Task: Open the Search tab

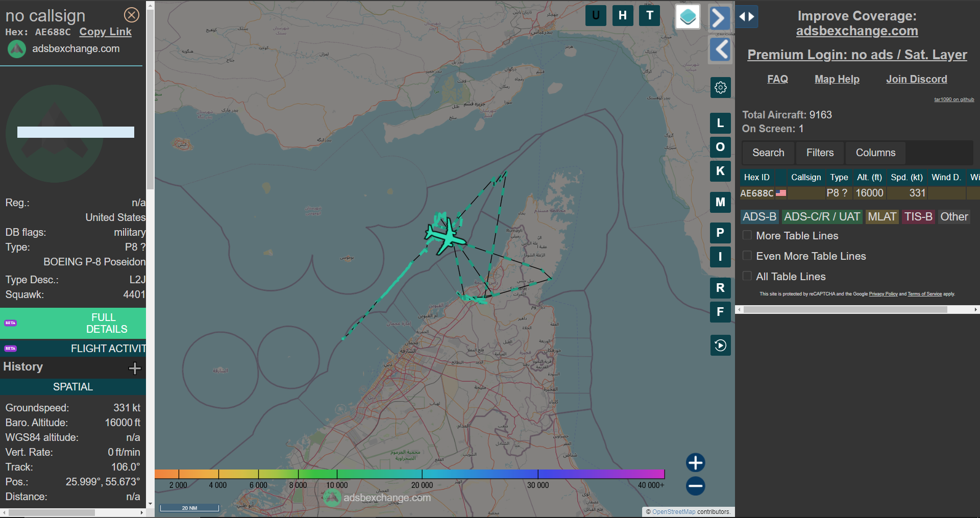Action: click(768, 153)
